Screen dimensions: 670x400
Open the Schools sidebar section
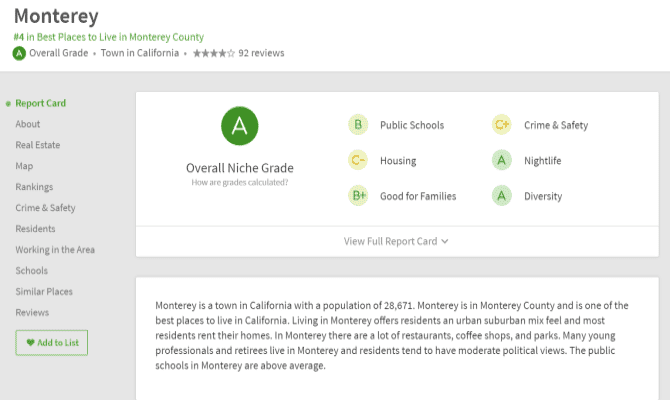point(31,271)
